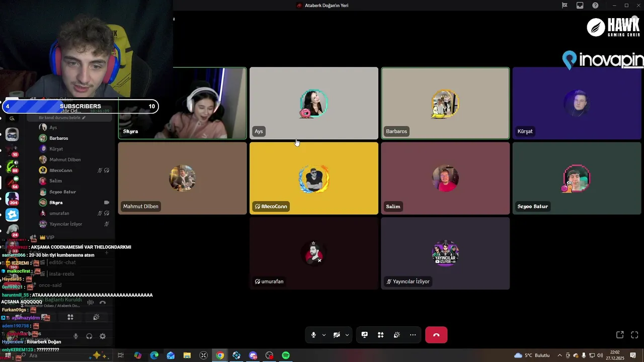Disconnect using red hang-up button
Screen dimensions: 644x362
coord(436,335)
